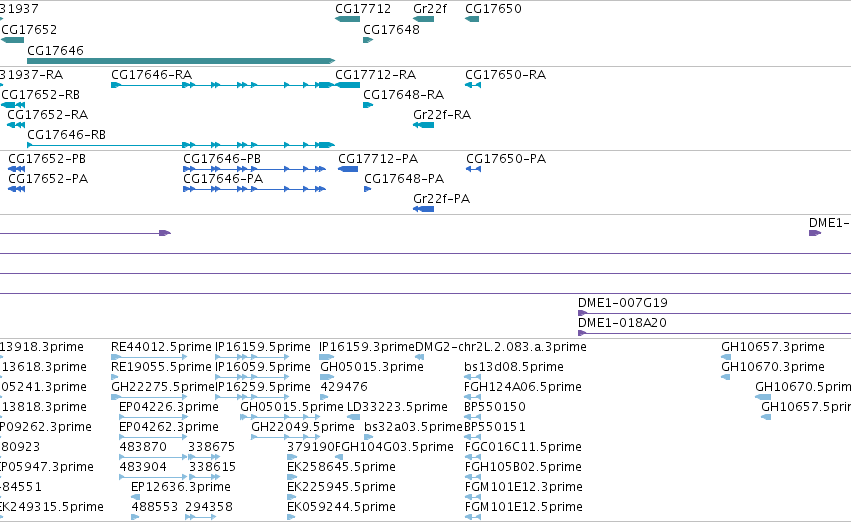The width and height of the screenshot is (851, 522).
Task: Open EST DMG2-chr2L.2.083.a.3prime
Action: click(x=419, y=357)
